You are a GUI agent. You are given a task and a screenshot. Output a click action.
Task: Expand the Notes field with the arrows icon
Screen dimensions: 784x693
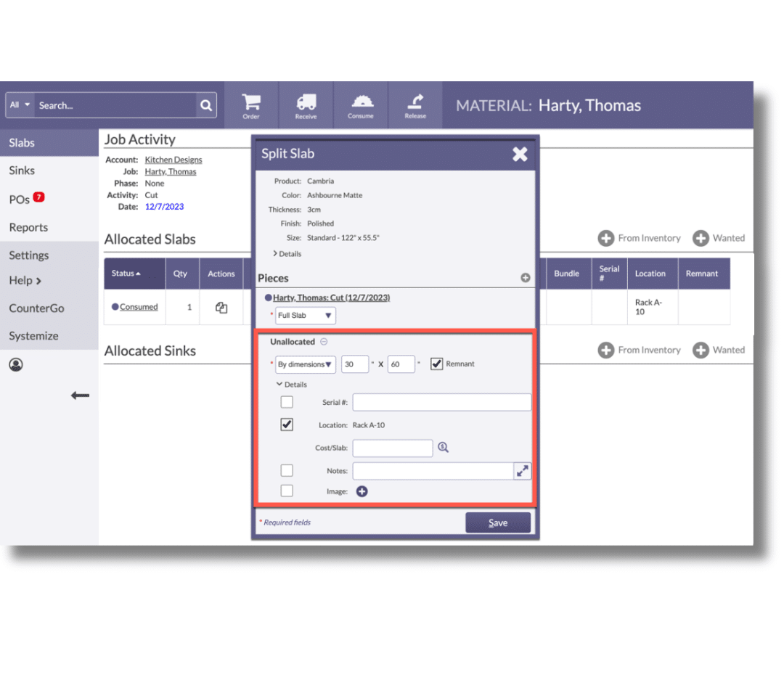click(x=523, y=470)
